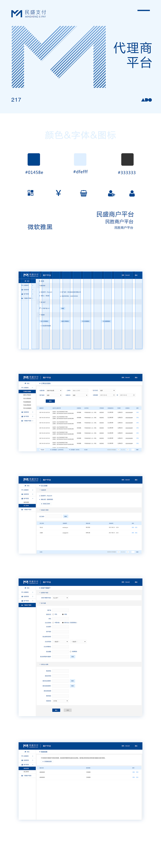161x868 pixels.
Task: Select the 中国大陆 radio button for 企业注册地
Action: click(53, 622)
